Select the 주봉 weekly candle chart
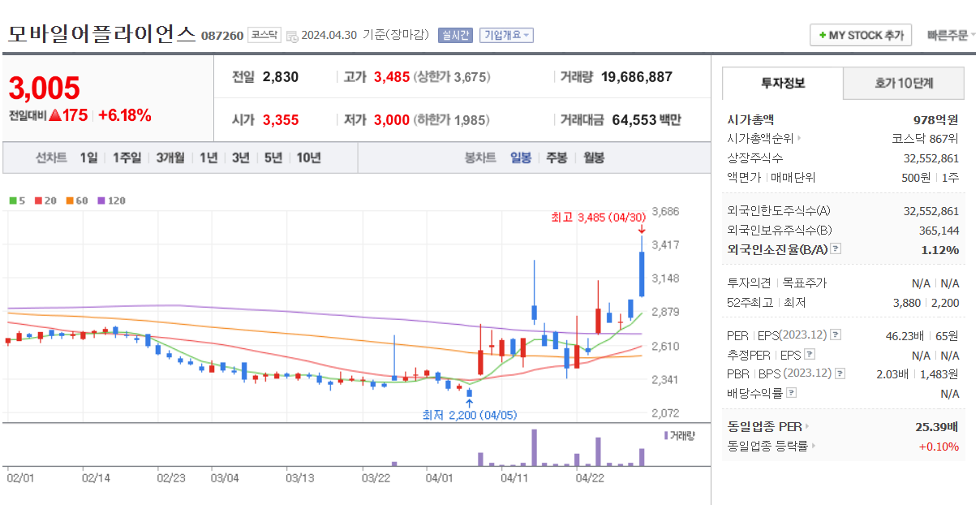 click(x=557, y=158)
